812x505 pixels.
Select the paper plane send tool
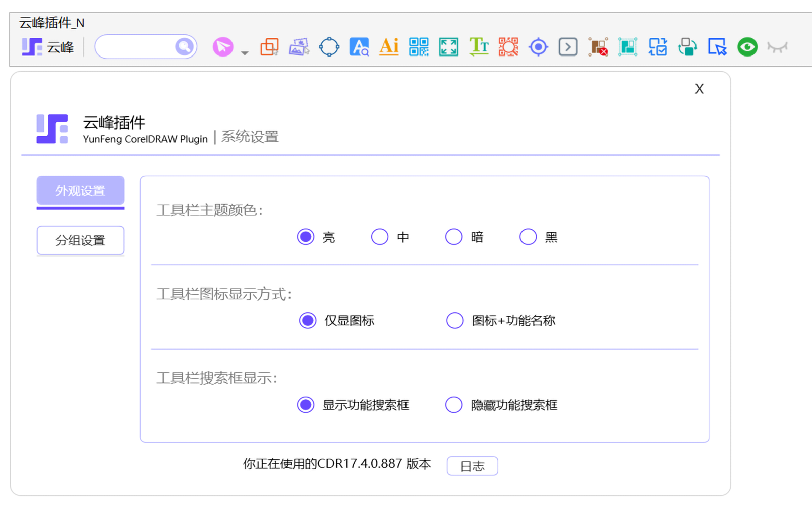coord(222,46)
